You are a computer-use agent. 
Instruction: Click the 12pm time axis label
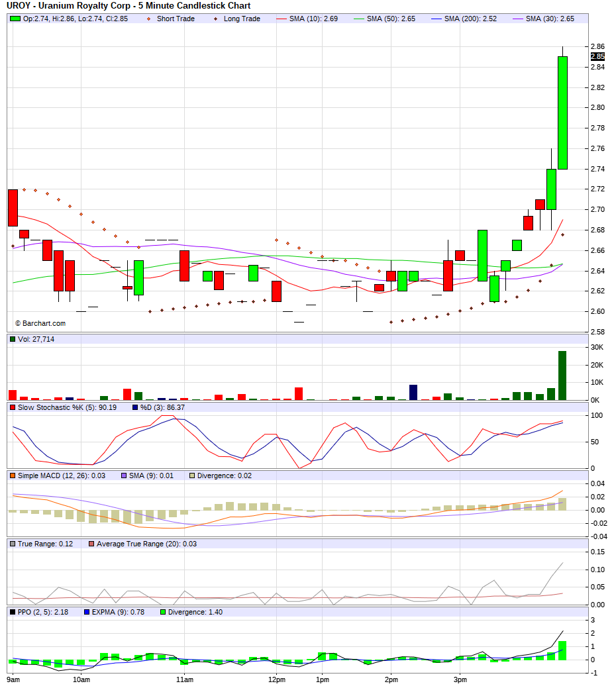(x=277, y=680)
